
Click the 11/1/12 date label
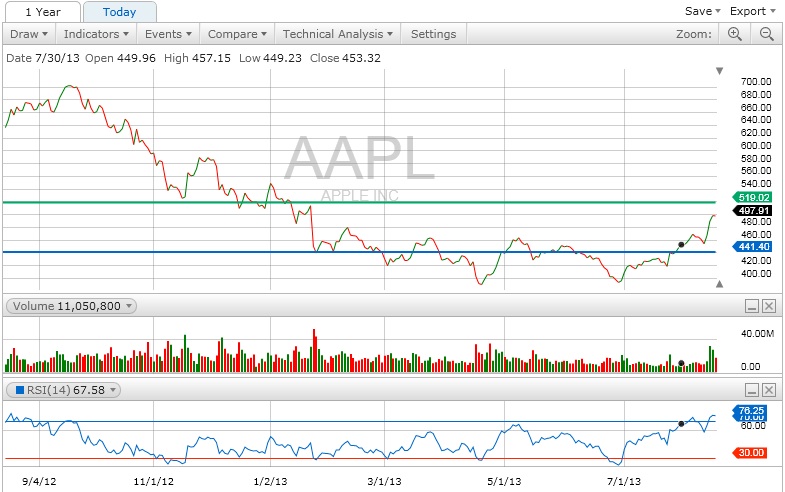[154, 481]
